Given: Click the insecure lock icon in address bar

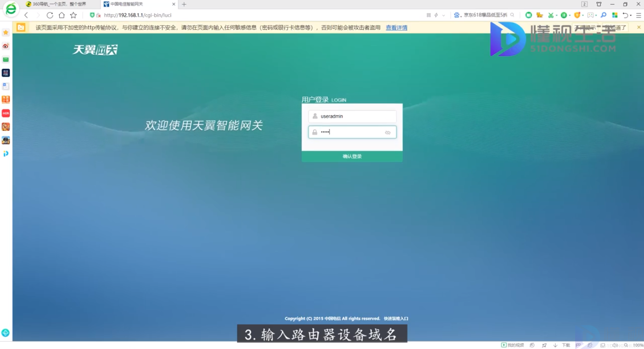Looking at the screenshot, I should pos(98,15).
